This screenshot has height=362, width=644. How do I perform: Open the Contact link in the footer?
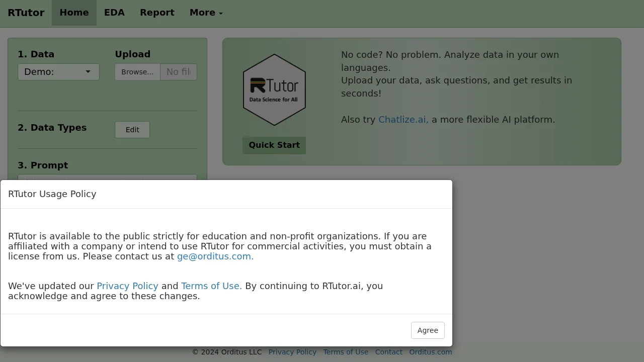tap(388, 352)
